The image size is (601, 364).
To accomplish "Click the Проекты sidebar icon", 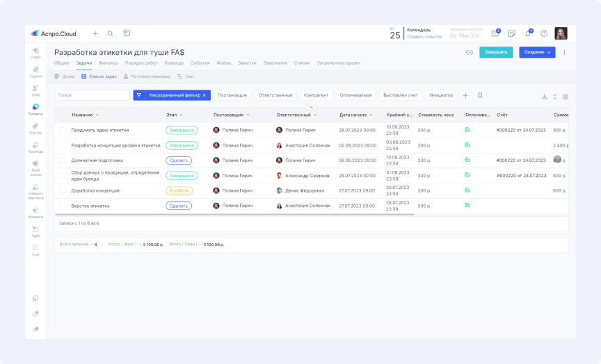I will click(35, 108).
